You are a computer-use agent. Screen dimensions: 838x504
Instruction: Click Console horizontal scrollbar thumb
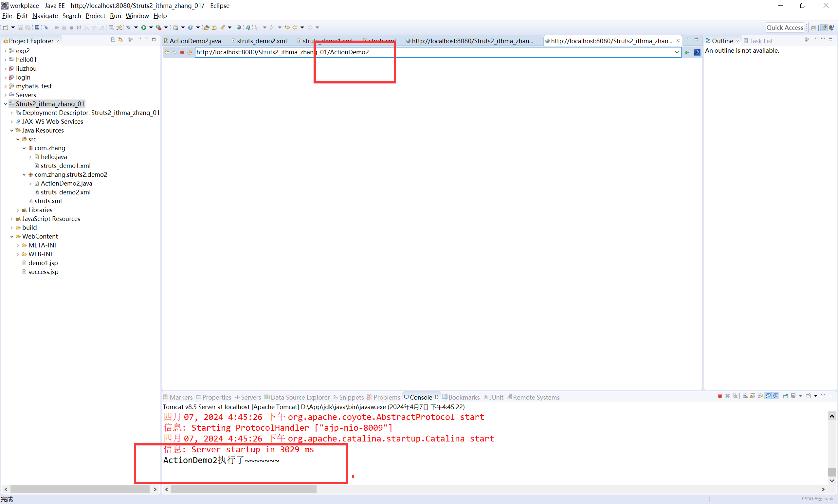244,489
